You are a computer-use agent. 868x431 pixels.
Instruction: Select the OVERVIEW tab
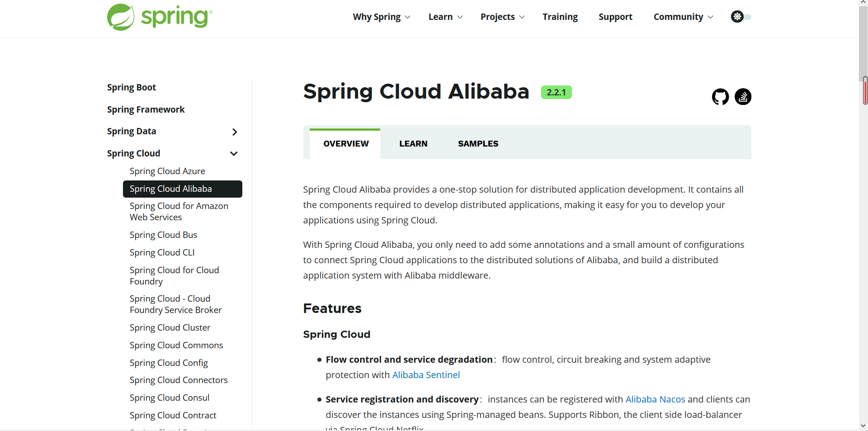[x=345, y=144]
